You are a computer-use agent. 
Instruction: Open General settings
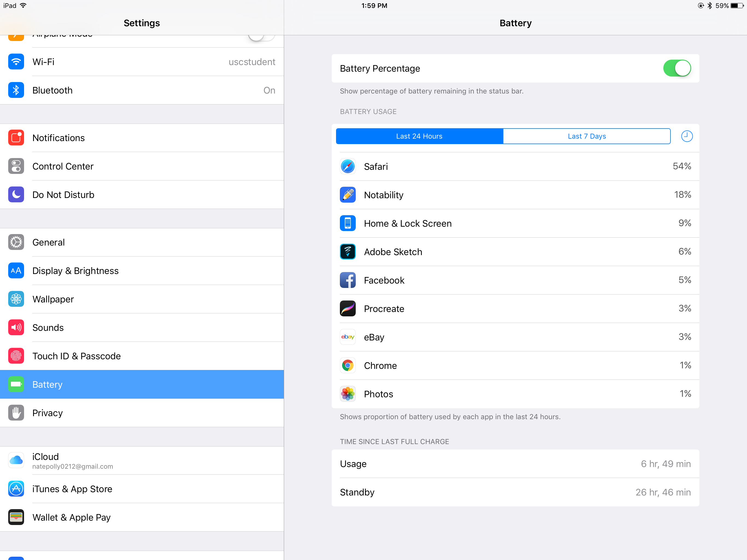pyautogui.click(x=142, y=242)
